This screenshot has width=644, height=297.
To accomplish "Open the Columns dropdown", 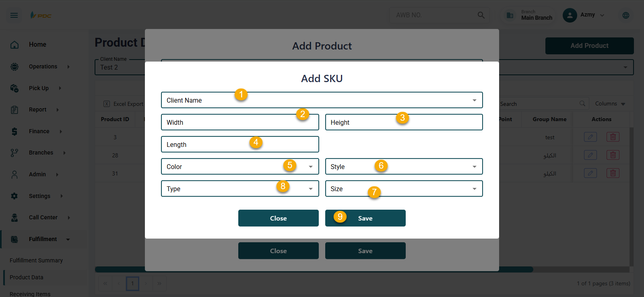I will tap(610, 103).
